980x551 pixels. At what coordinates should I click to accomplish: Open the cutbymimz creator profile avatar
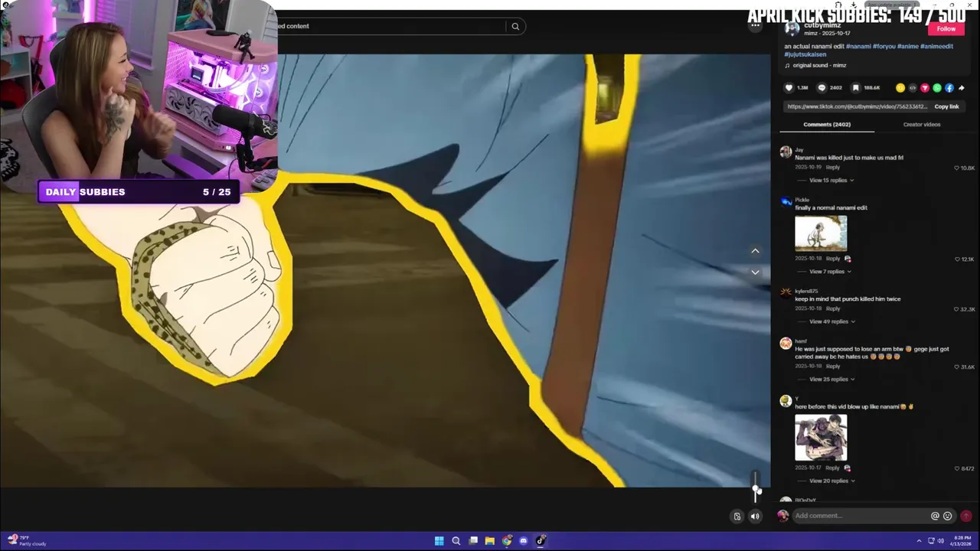click(x=792, y=29)
